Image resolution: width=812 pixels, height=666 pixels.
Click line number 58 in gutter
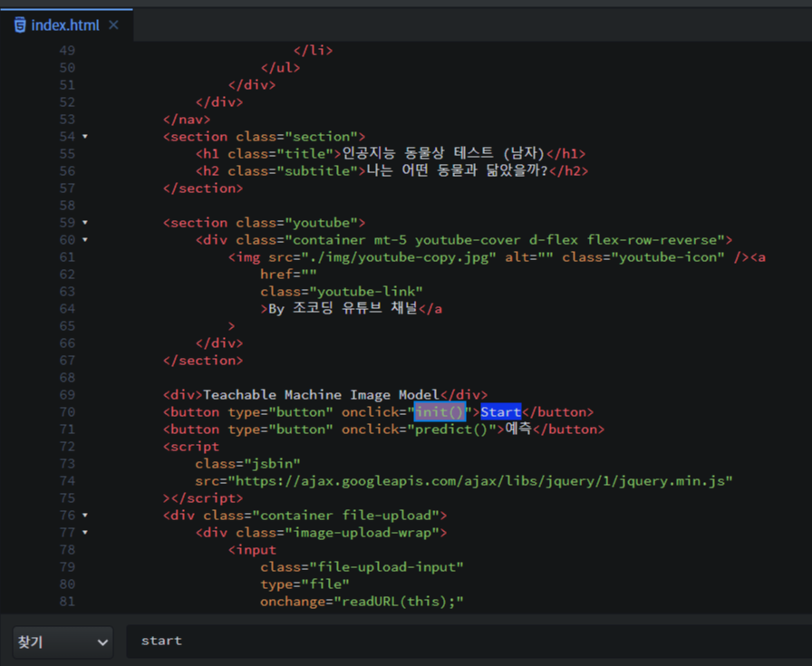point(67,206)
